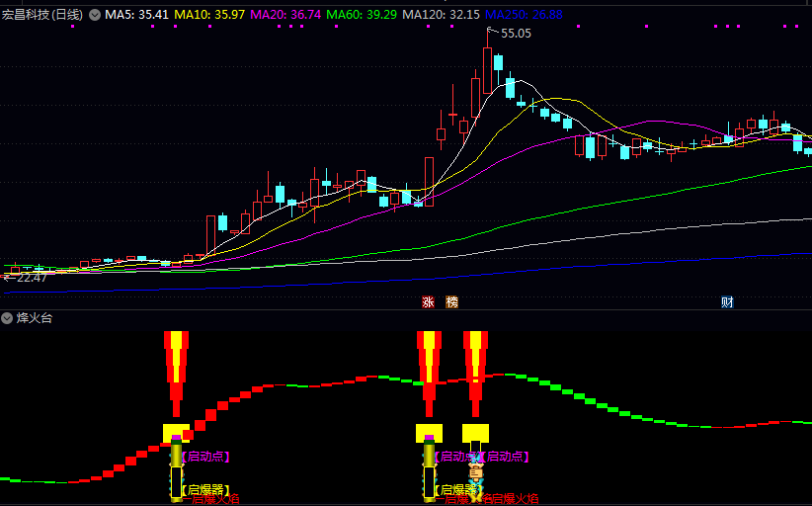Click the small orange note icon under rightmost flame
The image size is (812, 506).
point(476,472)
